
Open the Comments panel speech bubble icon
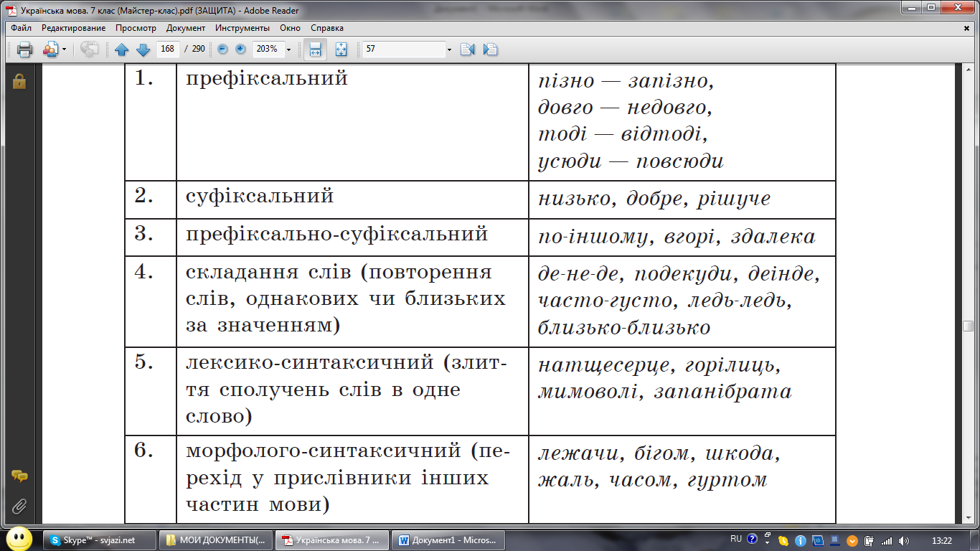coord(19,476)
